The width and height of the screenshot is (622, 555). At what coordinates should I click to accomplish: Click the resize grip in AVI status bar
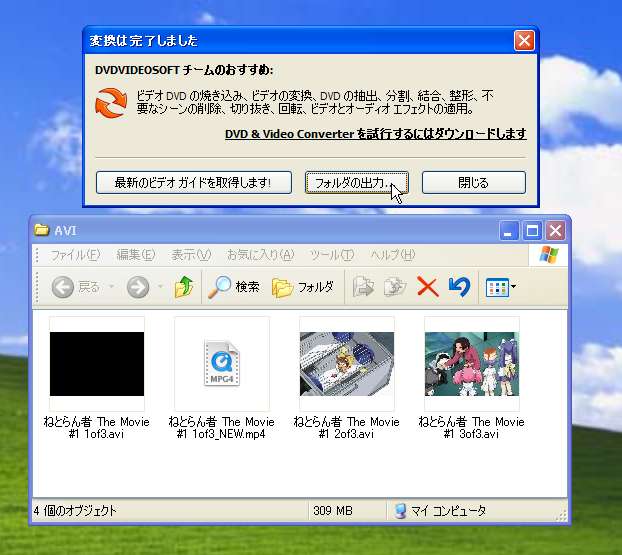561,515
